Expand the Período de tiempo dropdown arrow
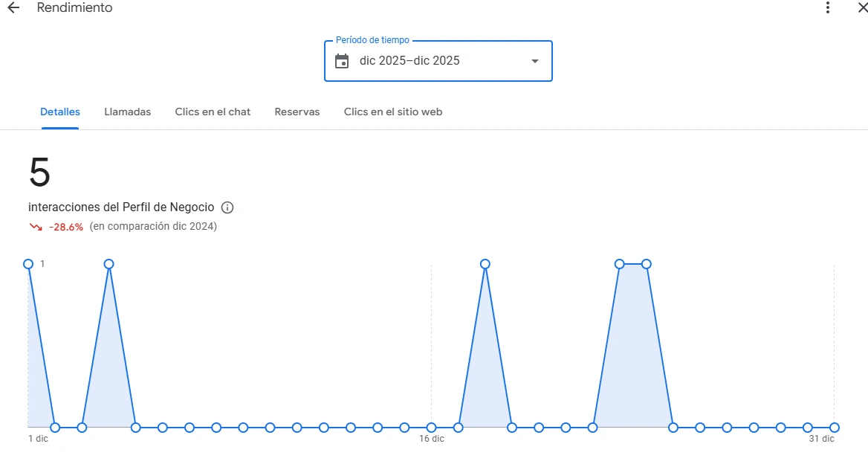This screenshot has height=467, width=868. click(x=535, y=61)
